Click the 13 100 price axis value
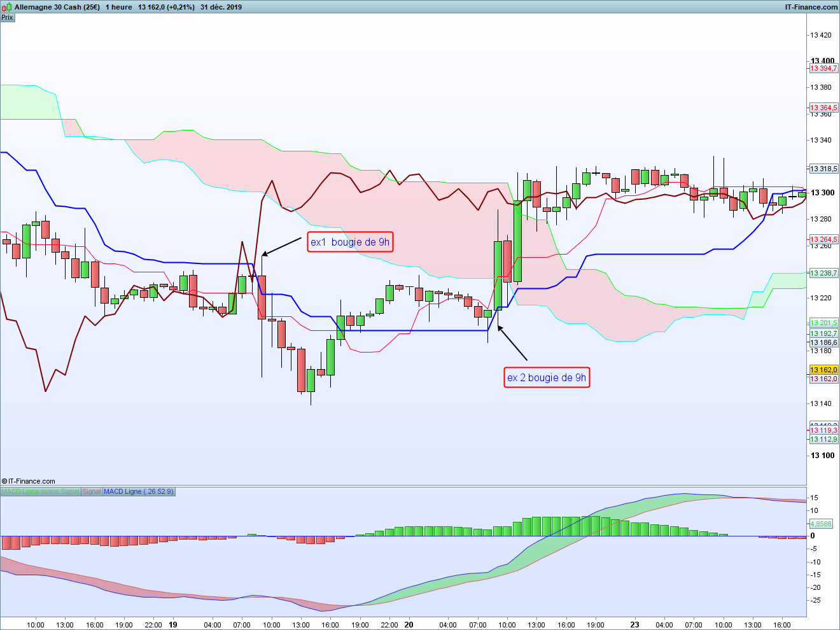This screenshot has width=840, height=630. [x=822, y=455]
